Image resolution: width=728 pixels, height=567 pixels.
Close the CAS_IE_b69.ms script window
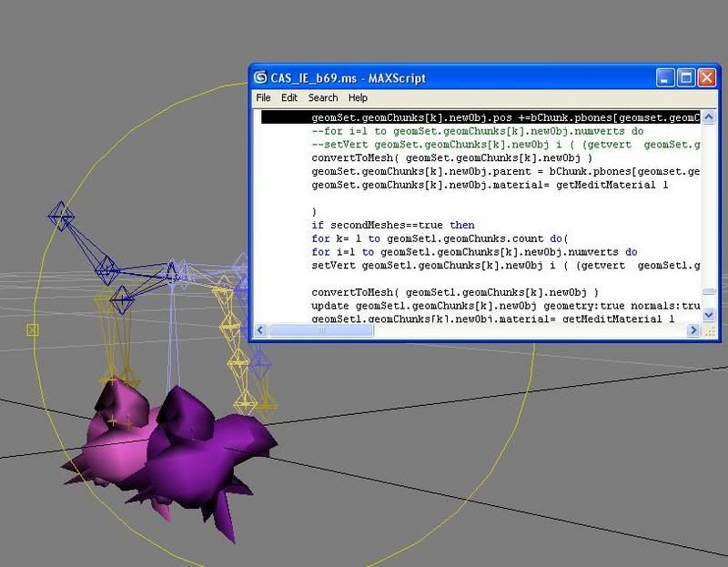coord(707,77)
